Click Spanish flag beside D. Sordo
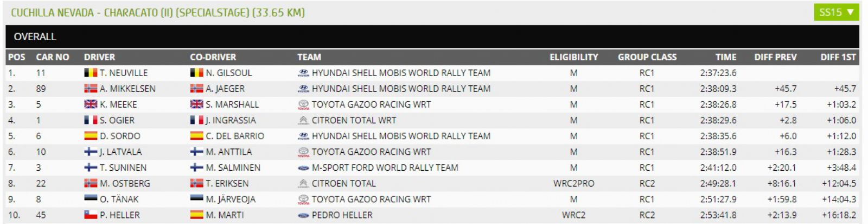Image resolution: width=868 pixels, height=224 pixels. [91, 136]
